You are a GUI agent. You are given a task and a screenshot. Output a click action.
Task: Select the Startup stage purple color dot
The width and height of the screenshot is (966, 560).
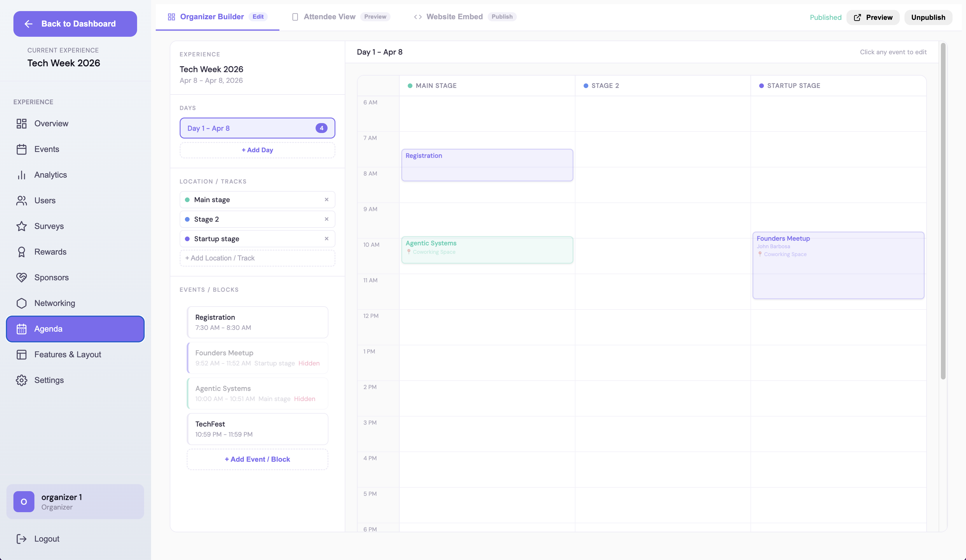[187, 239]
